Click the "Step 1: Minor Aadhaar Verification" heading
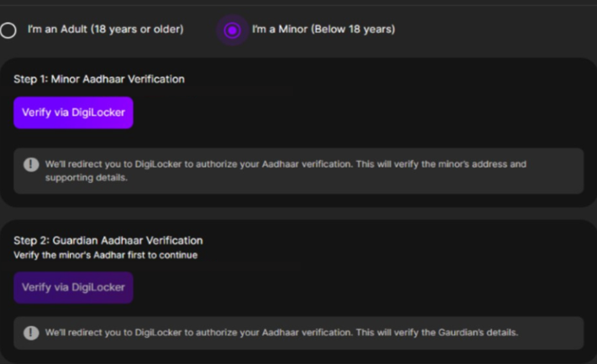This screenshot has height=364, width=597. 99,80
